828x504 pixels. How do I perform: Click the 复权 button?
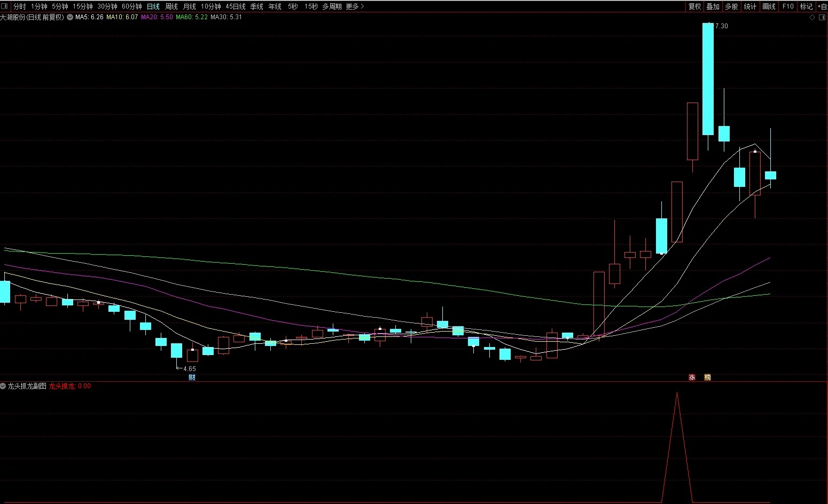click(x=694, y=6)
